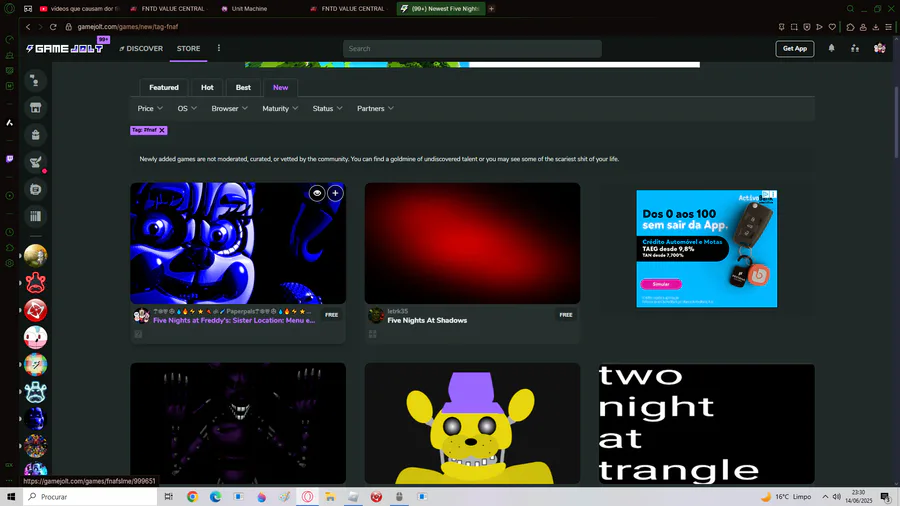Show hidden system tray icons chevron
The height and width of the screenshot is (506, 900).
coord(825,496)
